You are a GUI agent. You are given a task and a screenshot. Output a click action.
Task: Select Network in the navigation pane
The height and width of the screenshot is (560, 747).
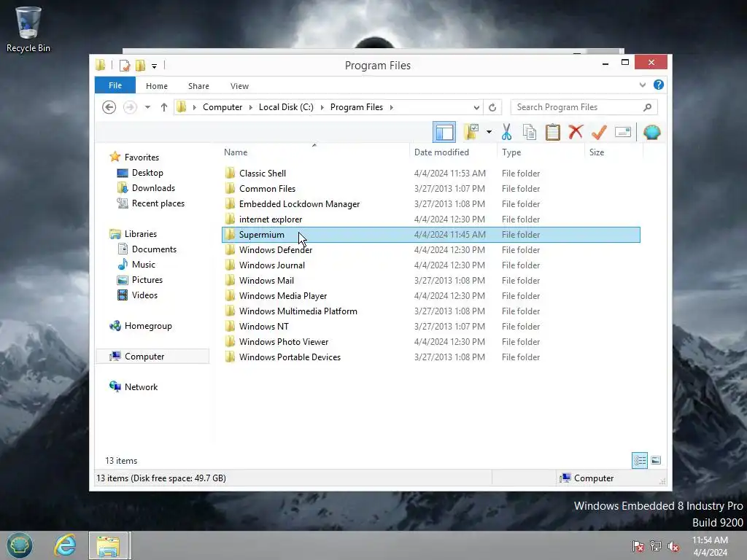point(141,387)
